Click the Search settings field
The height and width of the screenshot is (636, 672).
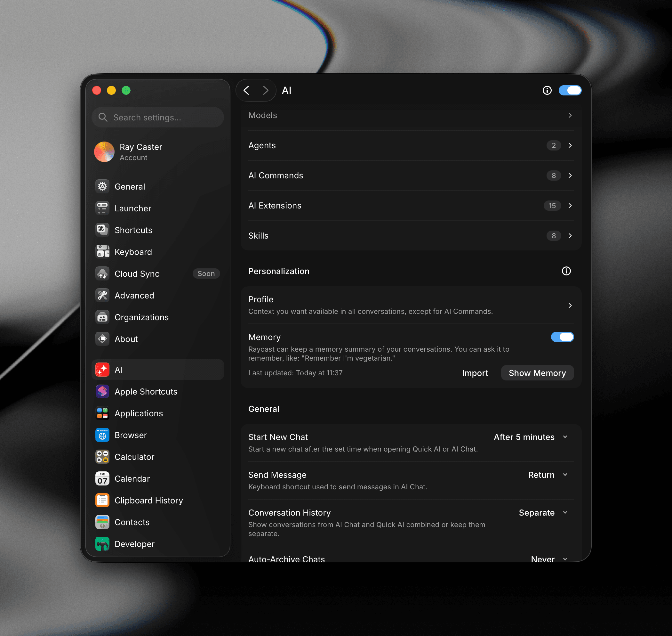(157, 117)
